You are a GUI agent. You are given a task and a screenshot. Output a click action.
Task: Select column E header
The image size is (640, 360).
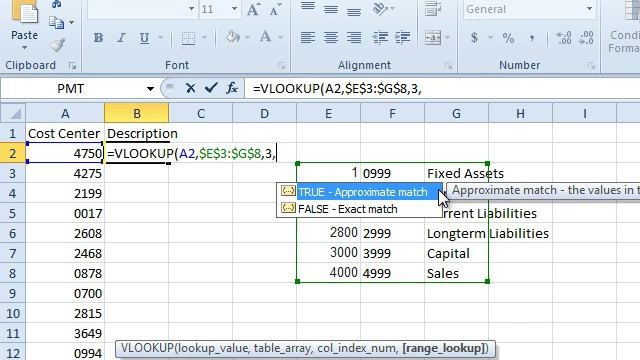point(328,113)
